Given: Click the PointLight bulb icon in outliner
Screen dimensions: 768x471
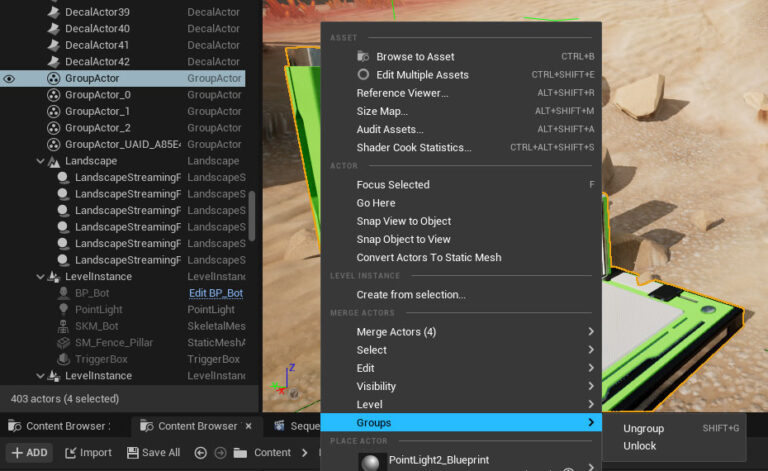Looking at the screenshot, I should pos(64,310).
